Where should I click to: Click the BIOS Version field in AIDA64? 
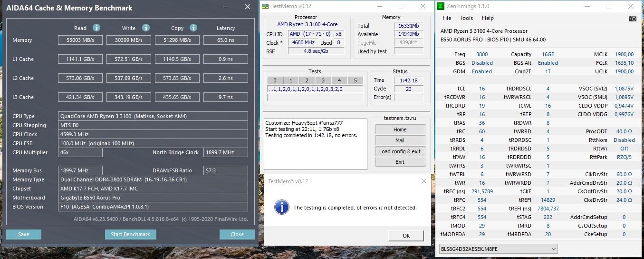point(153,207)
